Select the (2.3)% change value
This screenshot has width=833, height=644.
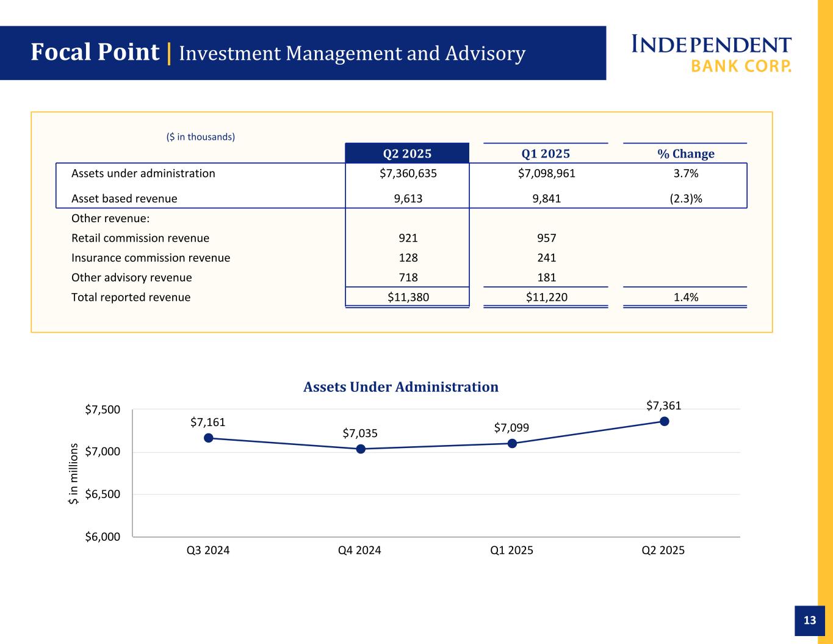tap(685, 198)
